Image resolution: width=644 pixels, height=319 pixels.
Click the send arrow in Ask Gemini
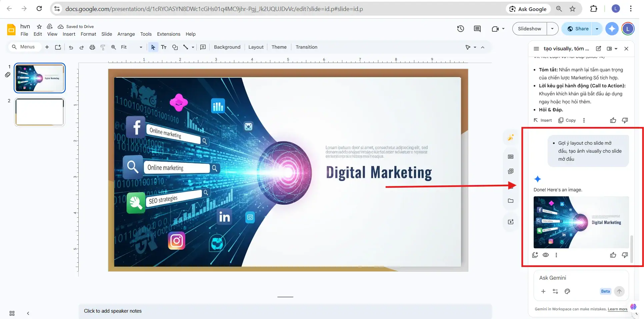click(619, 291)
